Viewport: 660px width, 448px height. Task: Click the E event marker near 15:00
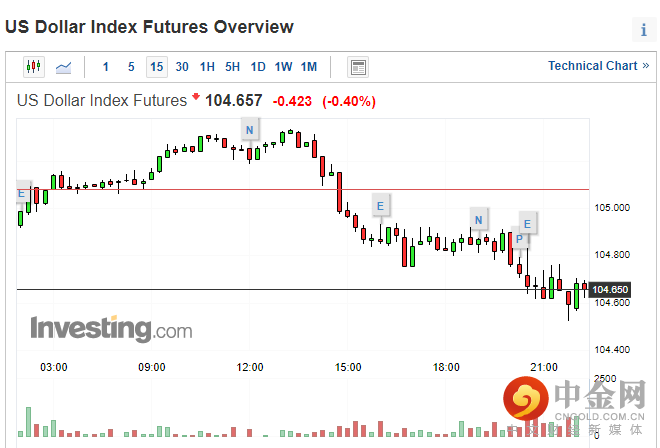pos(380,207)
